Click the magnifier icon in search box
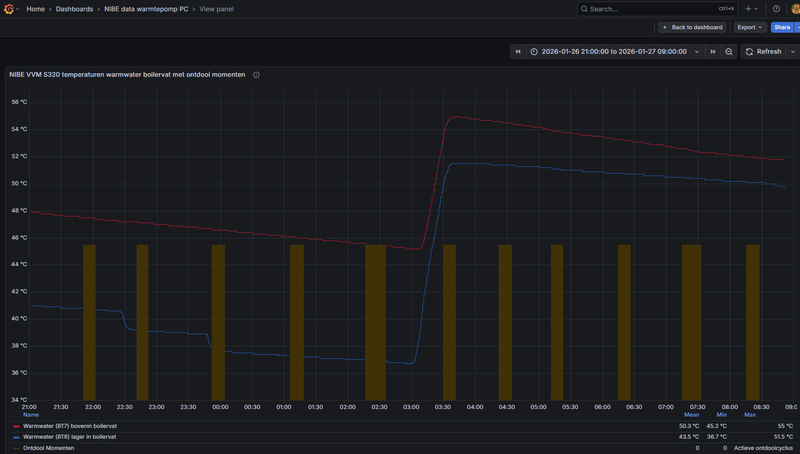The width and height of the screenshot is (800, 454). [x=584, y=9]
